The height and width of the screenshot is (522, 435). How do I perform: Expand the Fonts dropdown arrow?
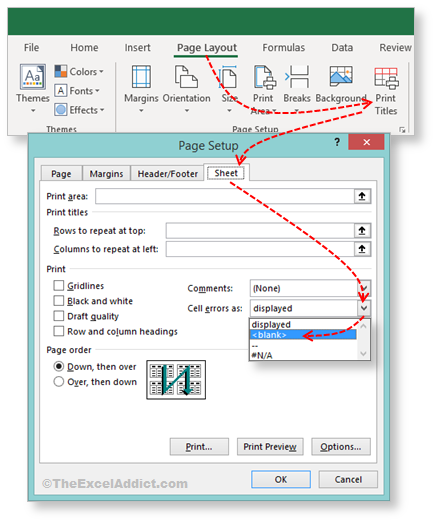click(x=97, y=90)
